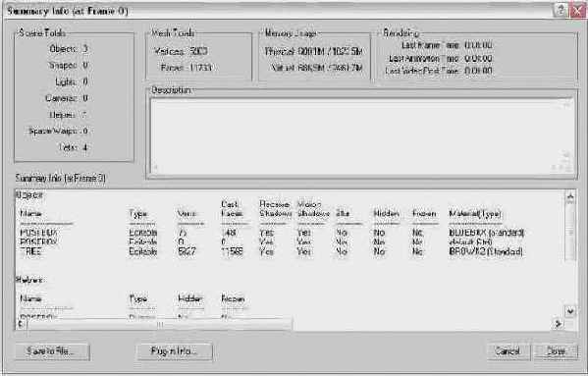Image resolution: width=588 pixels, height=376 pixels.
Task: Click the Vertices value in Mesh Totals
Action: tap(198, 51)
